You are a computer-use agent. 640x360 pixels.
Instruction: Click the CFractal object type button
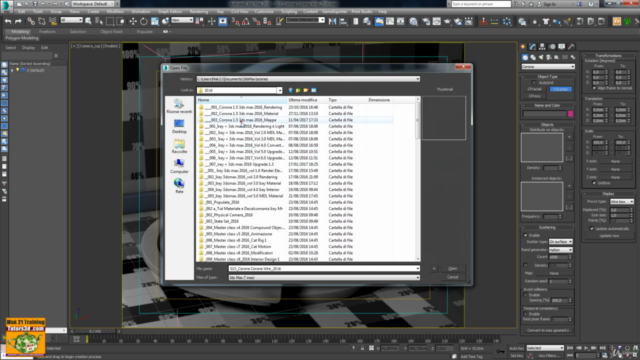pos(534,89)
